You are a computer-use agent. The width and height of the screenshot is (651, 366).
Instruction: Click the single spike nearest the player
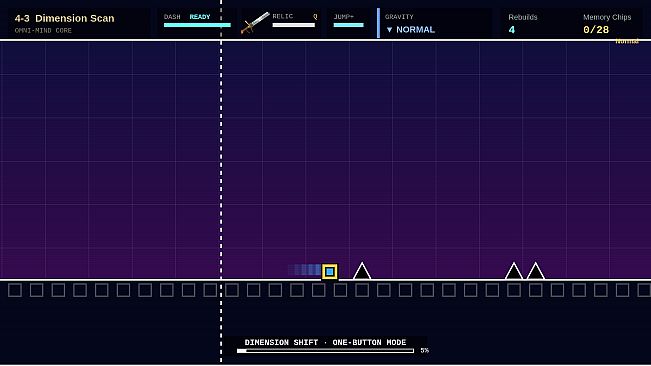point(362,271)
